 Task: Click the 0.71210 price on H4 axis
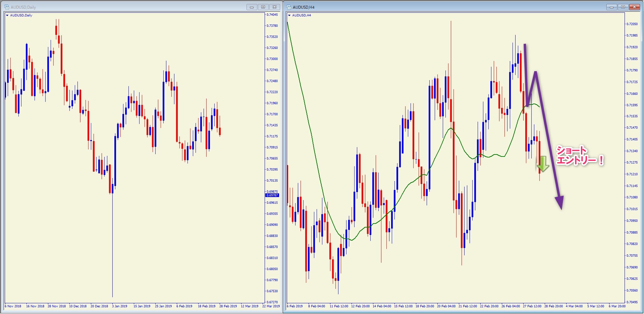click(x=632, y=174)
